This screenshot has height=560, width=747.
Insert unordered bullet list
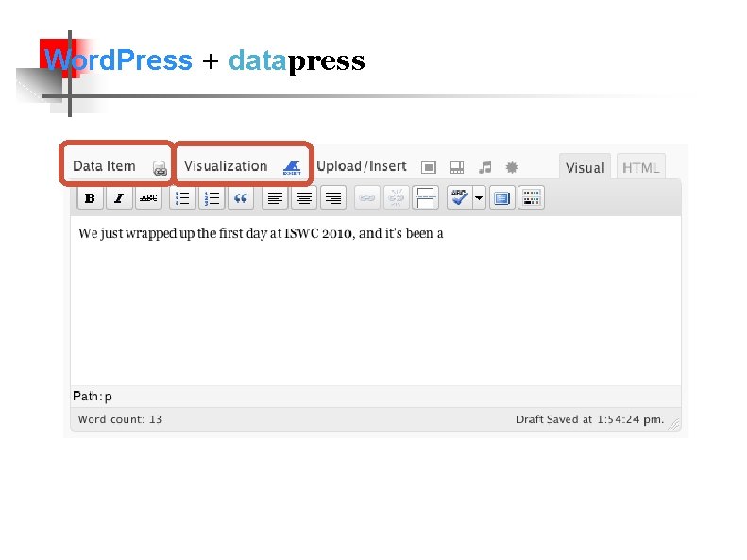click(182, 197)
